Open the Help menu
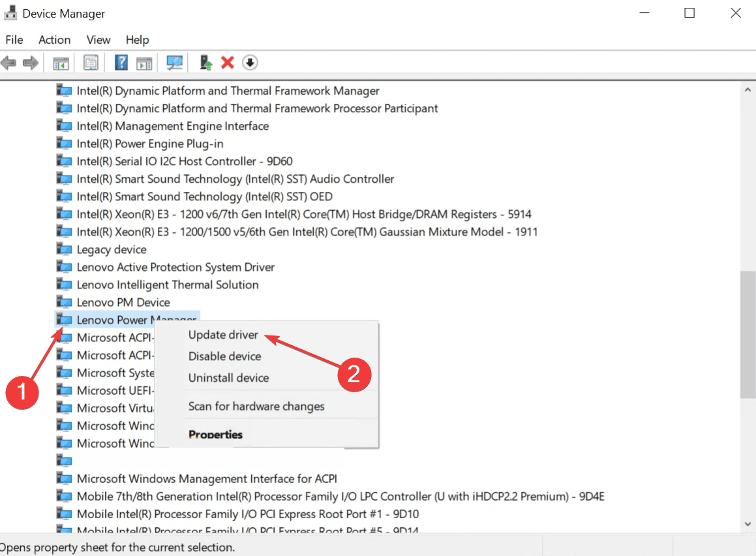The width and height of the screenshot is (756, 556). [x=138, y=40]
